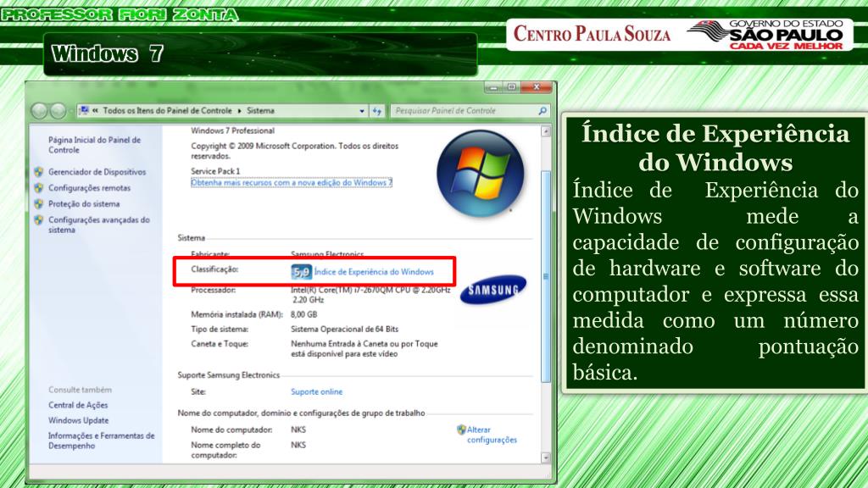This screenshot has width=868, height=488.
Task: Click the scrollbar up arrow
Action: [545, 131]
